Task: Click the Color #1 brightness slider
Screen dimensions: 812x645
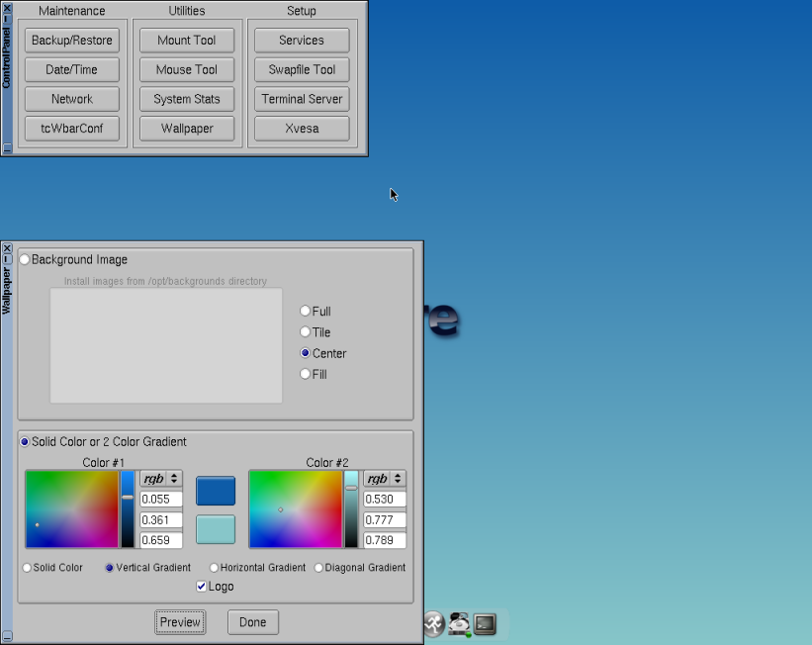Action: coord(128,508)
